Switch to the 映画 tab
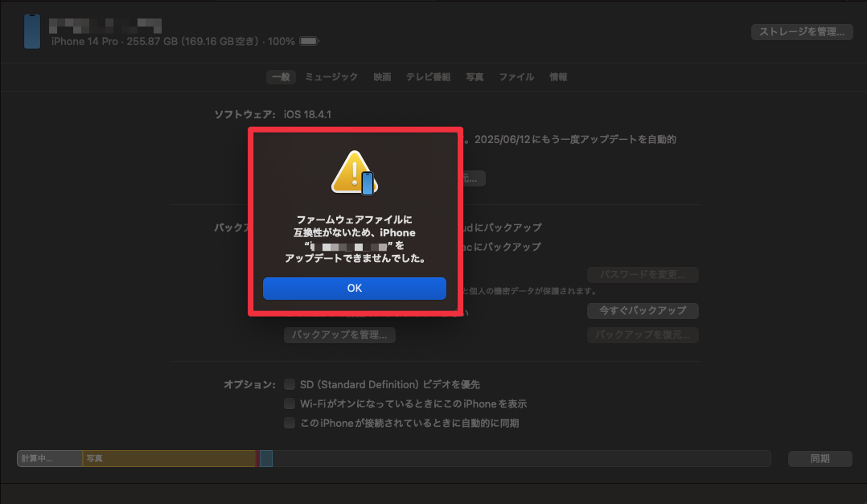Viewport: 867px width, 504px height. (x=382, y=77)
